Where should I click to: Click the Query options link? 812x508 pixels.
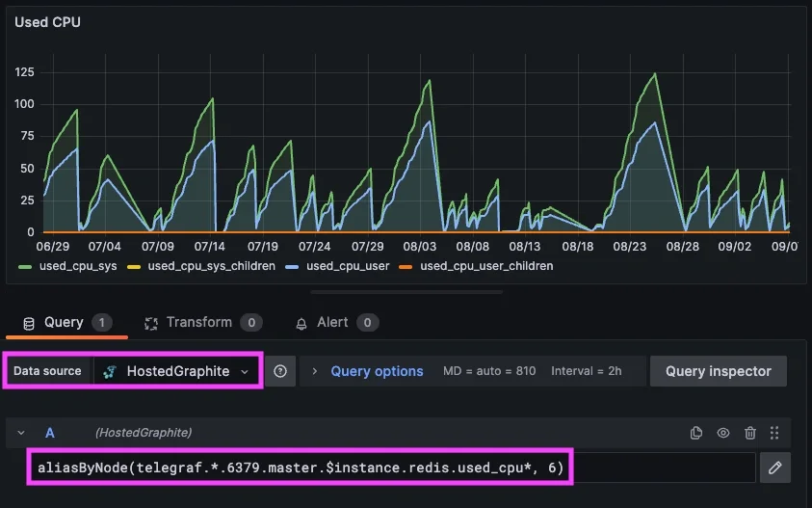[377, 371]
